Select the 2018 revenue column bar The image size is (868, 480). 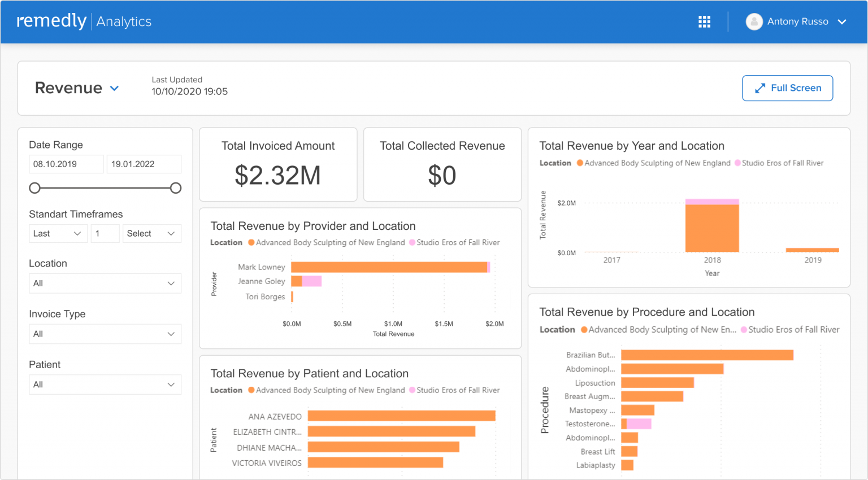point(712,228)
